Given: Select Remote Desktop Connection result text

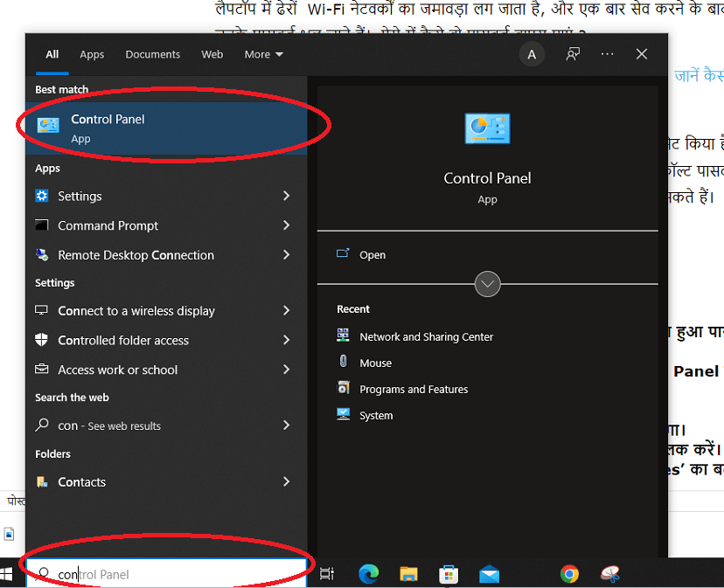Looking at the screenshot, I should pos(136,255).
